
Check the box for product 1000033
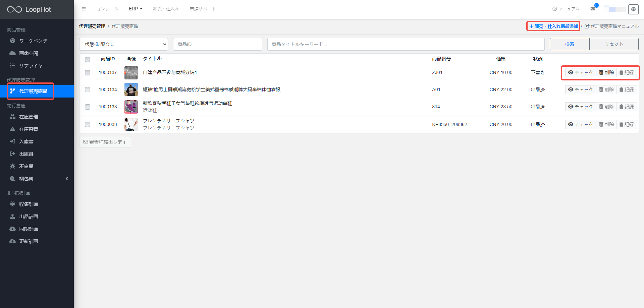[x=88, y=124]
